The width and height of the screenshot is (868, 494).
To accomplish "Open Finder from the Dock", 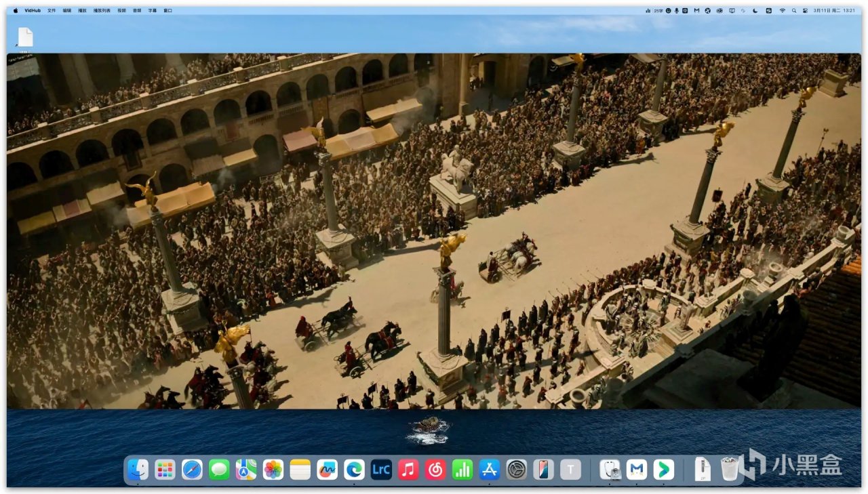I will 138,469.
